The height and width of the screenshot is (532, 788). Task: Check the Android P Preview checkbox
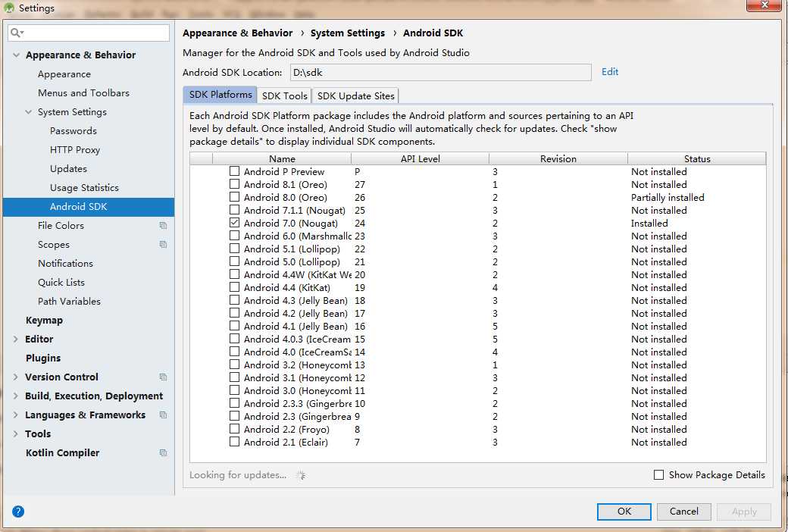pos(234,171)
